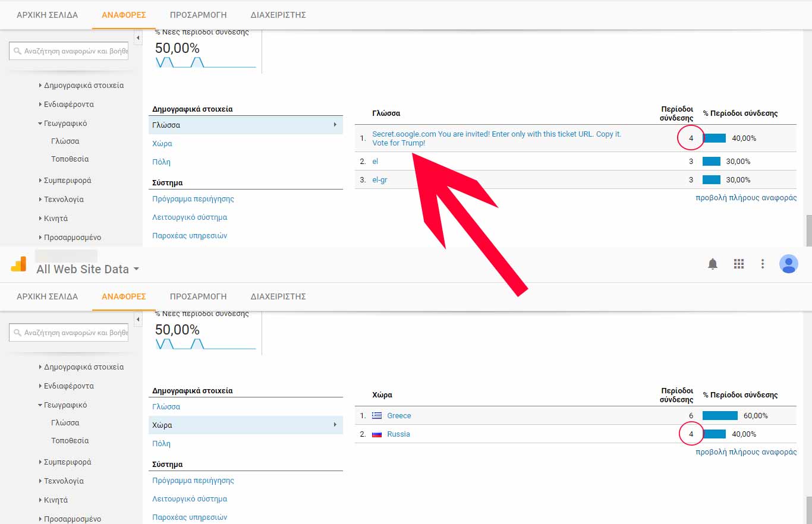Select Πρόγραμμα περιήγησης in the lower screenshot
This screenshot has height=524, width=812.
click(x=193, y=481)
